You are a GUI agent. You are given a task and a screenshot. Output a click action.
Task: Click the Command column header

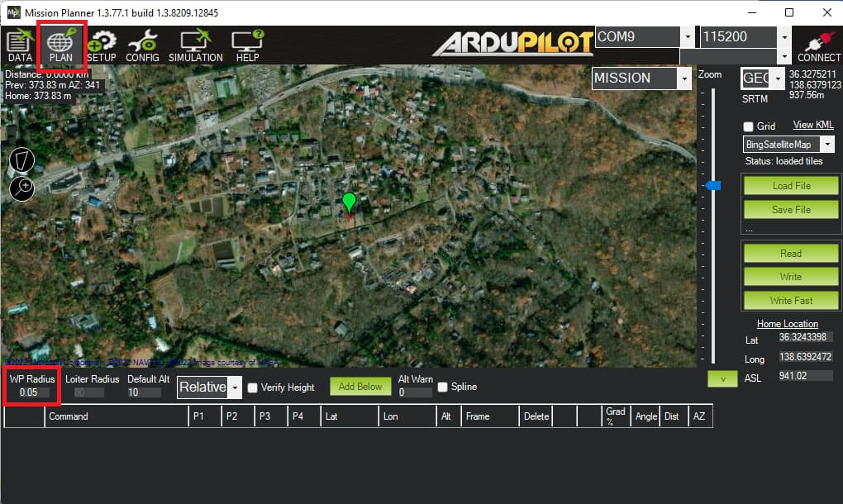coord(117,416)
